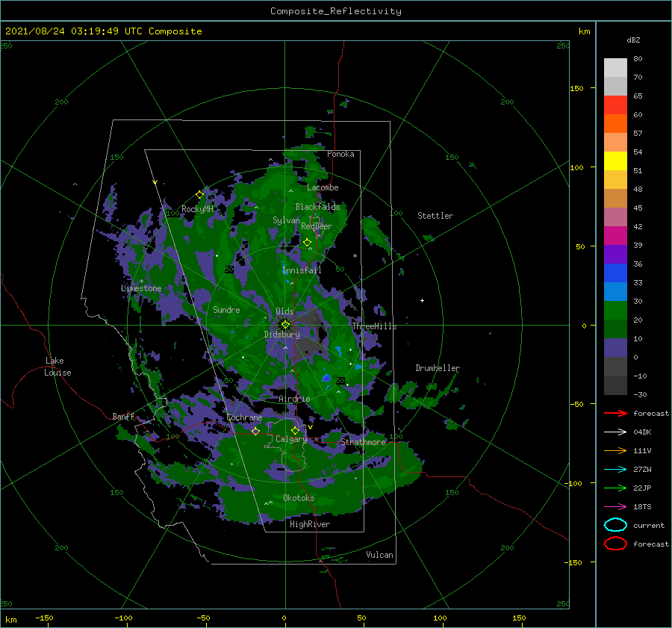Click the cyan 27ZW arrow in legend
Image resolution: width=672 pixels, height=628 pixels.
[615, 470]
